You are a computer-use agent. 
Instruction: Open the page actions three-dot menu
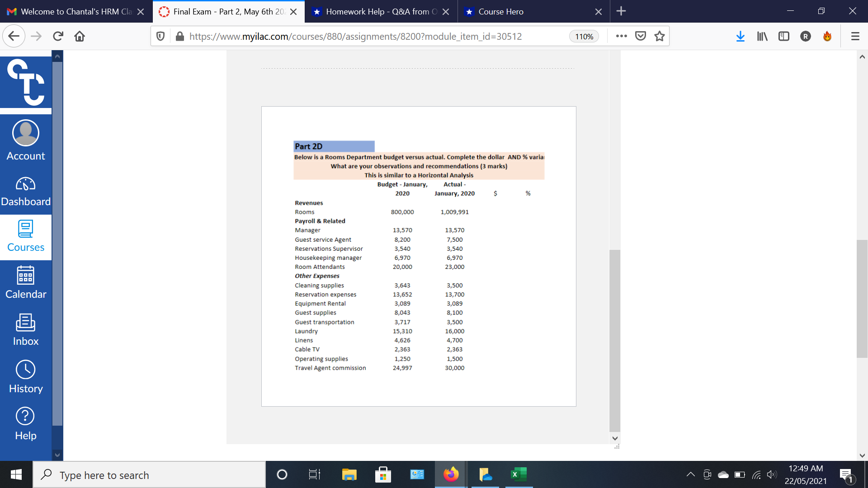coord(622,36)
